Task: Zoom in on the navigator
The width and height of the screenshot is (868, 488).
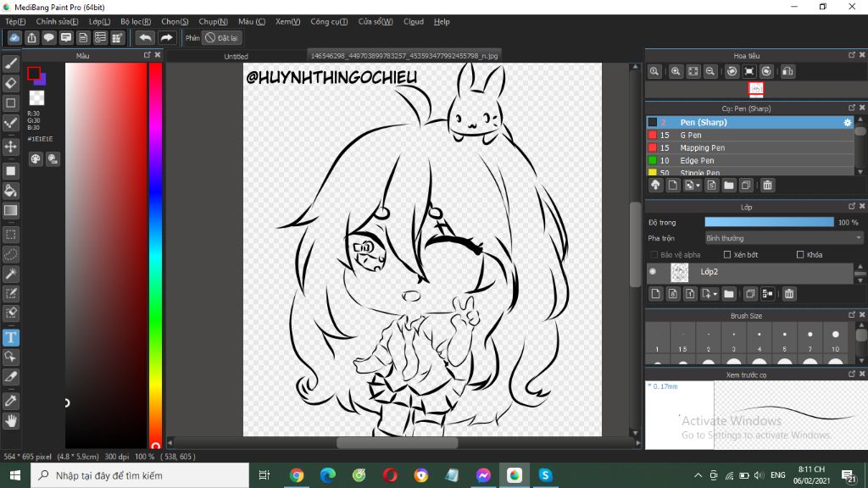Action: click(x=676, y=71)
